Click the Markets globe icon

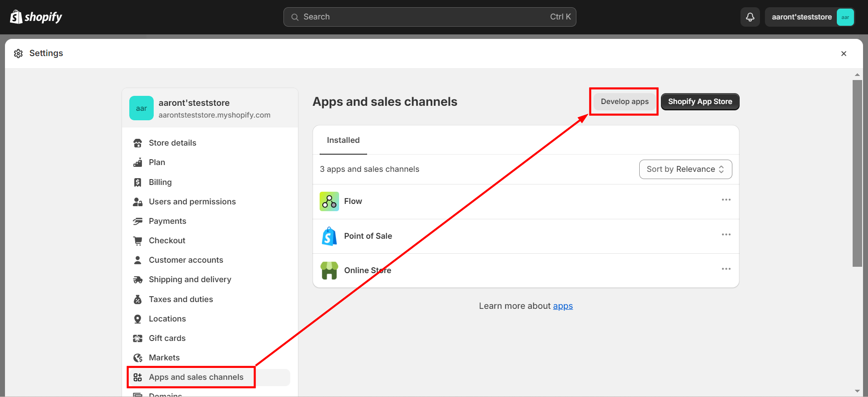[138, 358]
